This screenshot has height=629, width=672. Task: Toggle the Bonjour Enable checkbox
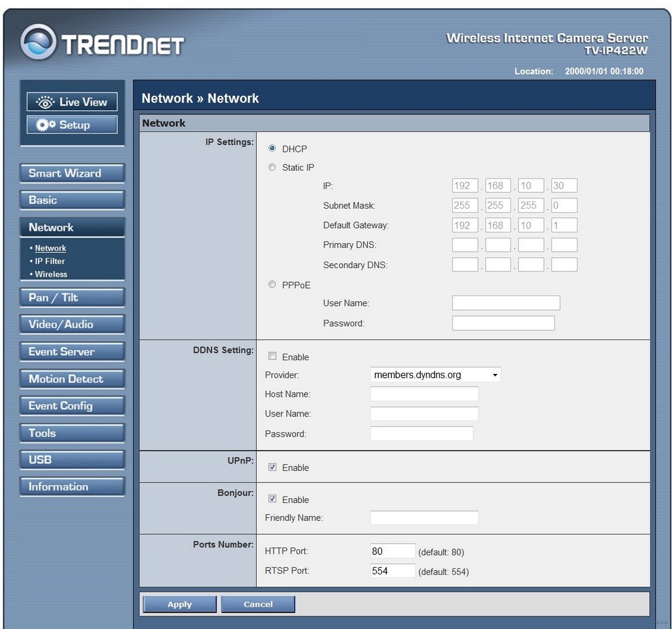pyautogui.click(x=272, y=499)
